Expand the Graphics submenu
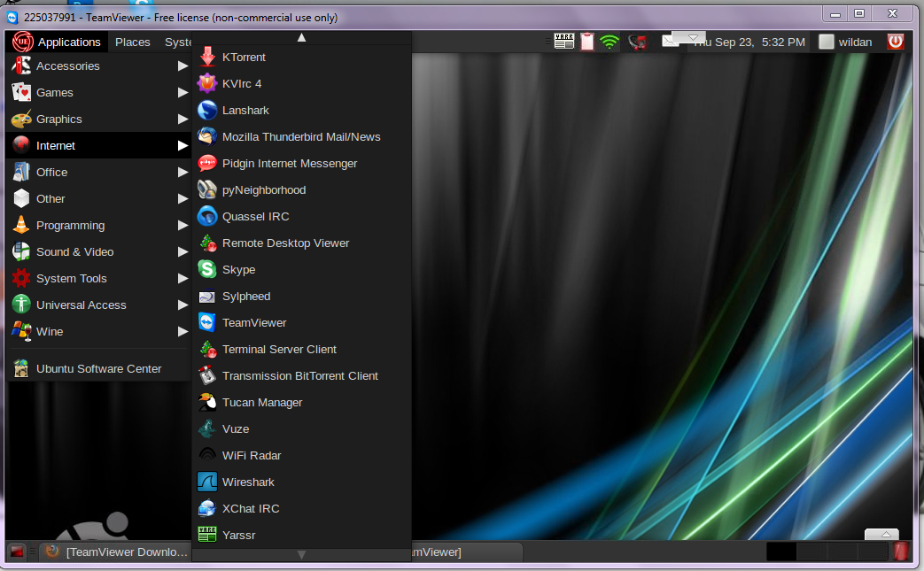This screenshot has width=924, height=571. [98, 119]
